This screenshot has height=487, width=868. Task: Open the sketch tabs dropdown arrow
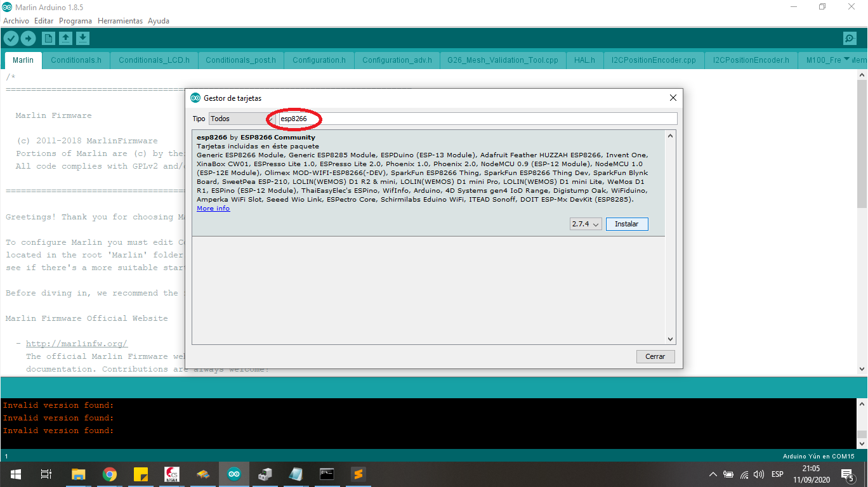tap(846, 59)
